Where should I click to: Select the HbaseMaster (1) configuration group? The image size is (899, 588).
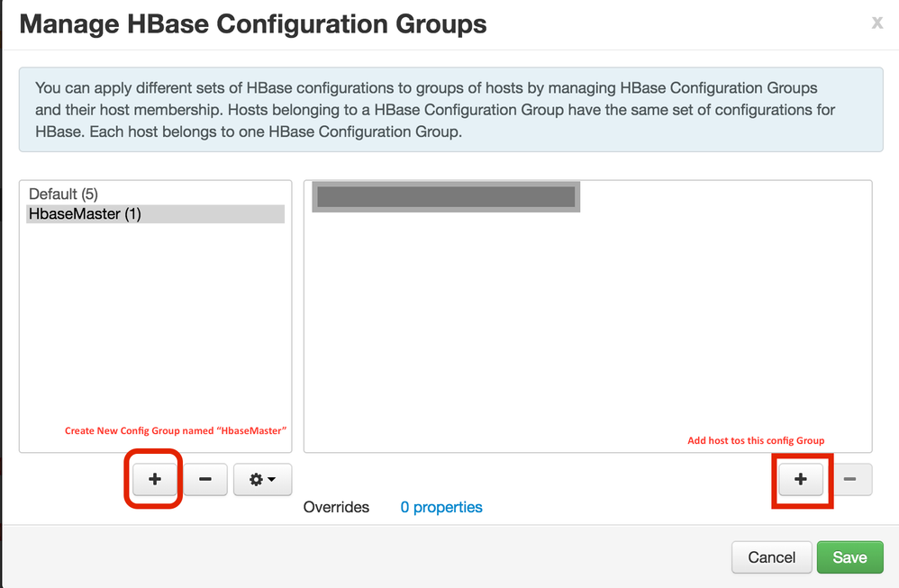point(85,214)
